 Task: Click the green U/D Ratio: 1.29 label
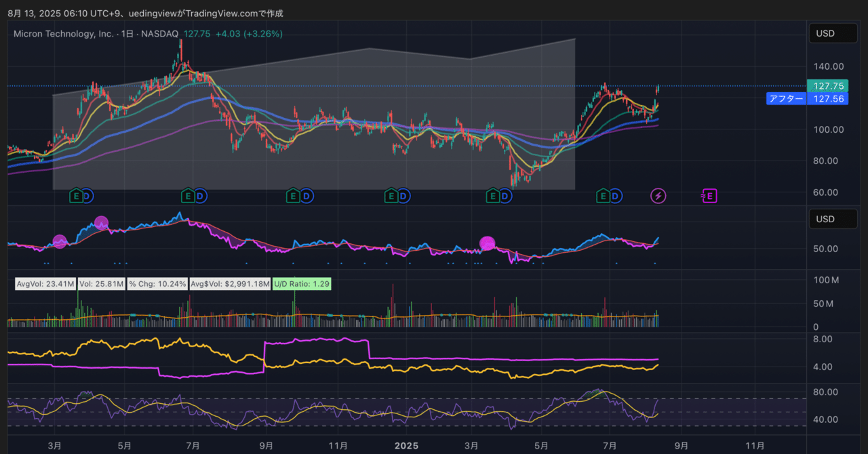coord(302,284)
